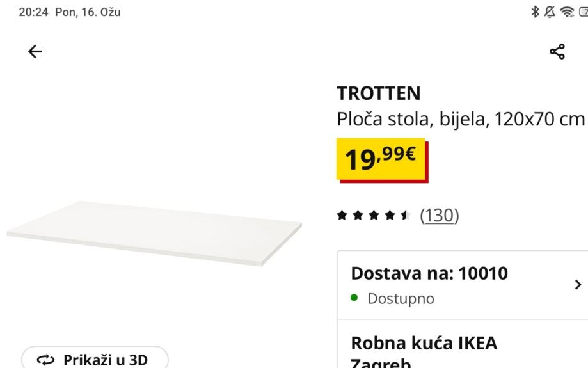Click the yellow 19,99€ price tag

tap(382, 160)
